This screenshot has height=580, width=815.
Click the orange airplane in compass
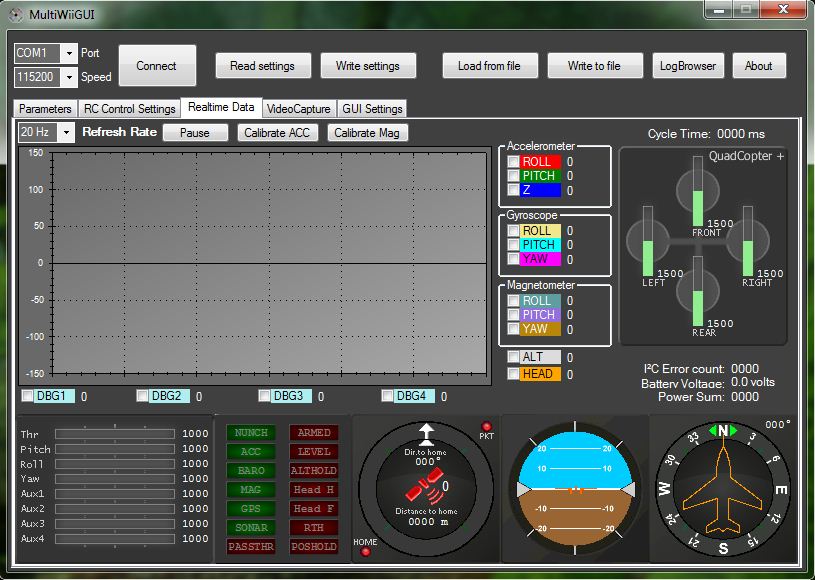tap(722, 487)
